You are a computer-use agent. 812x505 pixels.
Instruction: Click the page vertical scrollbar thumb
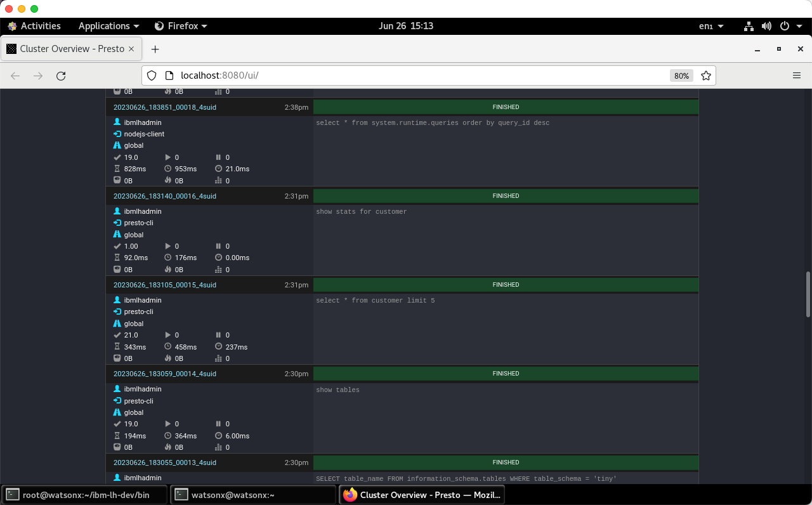[808, 294]
